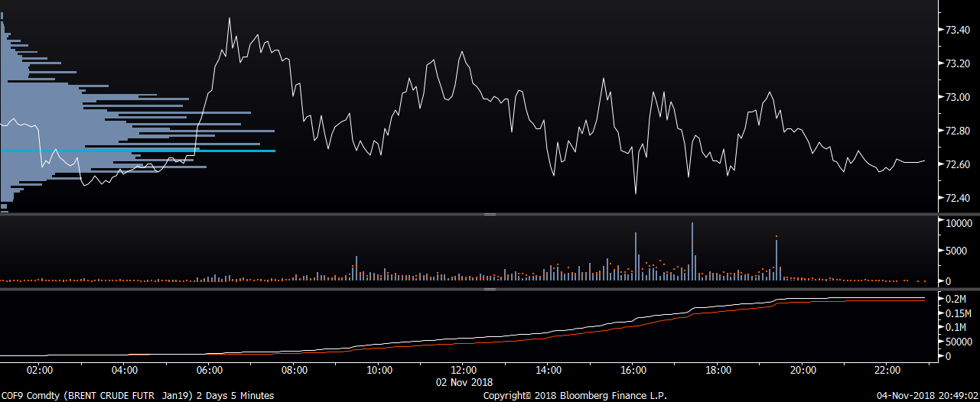Grab the splitter grip between price and volume panels
The width and height of the screenshot is (980, 402).
click(x=490, y=215)
